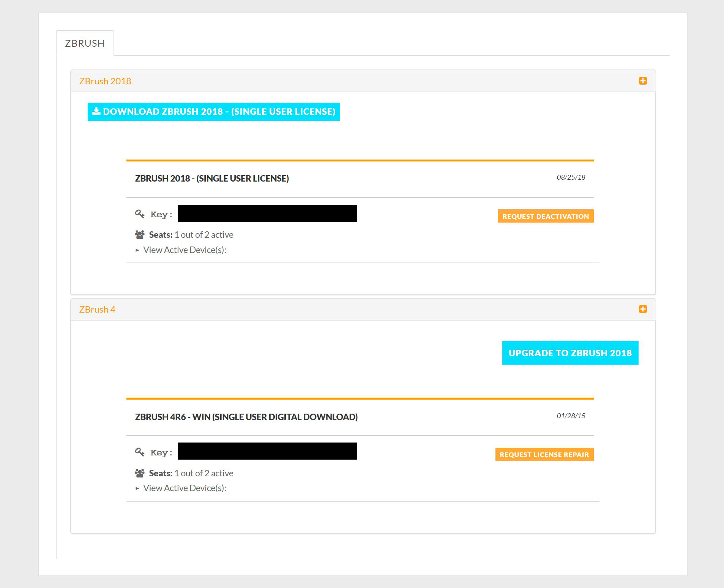The image size is (724, 588).
Task: Click Seats 1 out of 2 active for ZBrush 2018
Action: [x=191, y=235]
